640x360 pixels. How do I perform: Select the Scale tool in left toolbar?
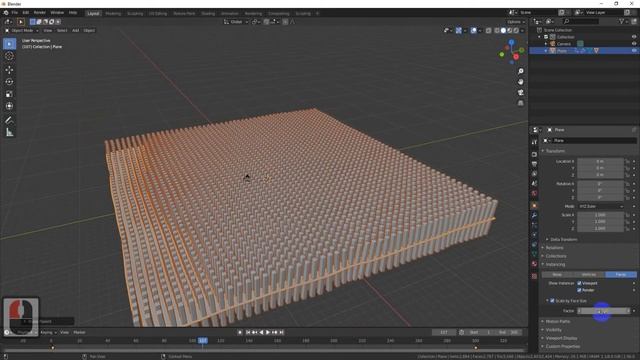coord(9,94)
